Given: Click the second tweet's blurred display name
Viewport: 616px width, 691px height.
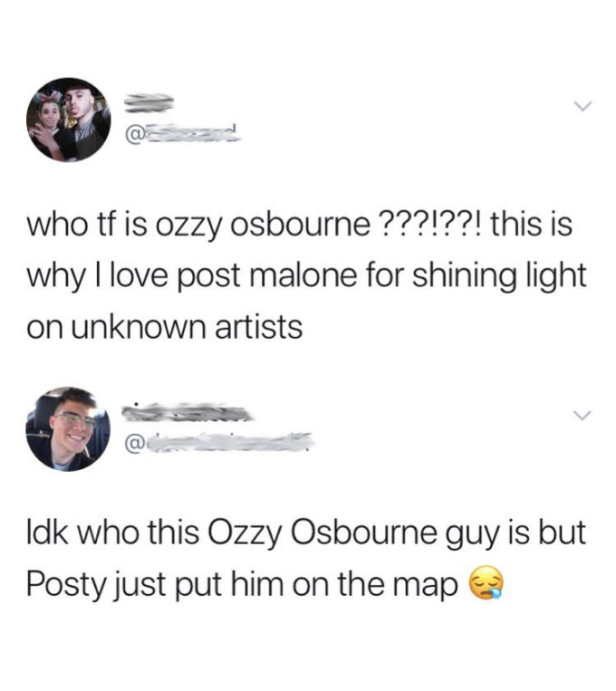Looking at the screenshot, I should [x=188, y=411].
